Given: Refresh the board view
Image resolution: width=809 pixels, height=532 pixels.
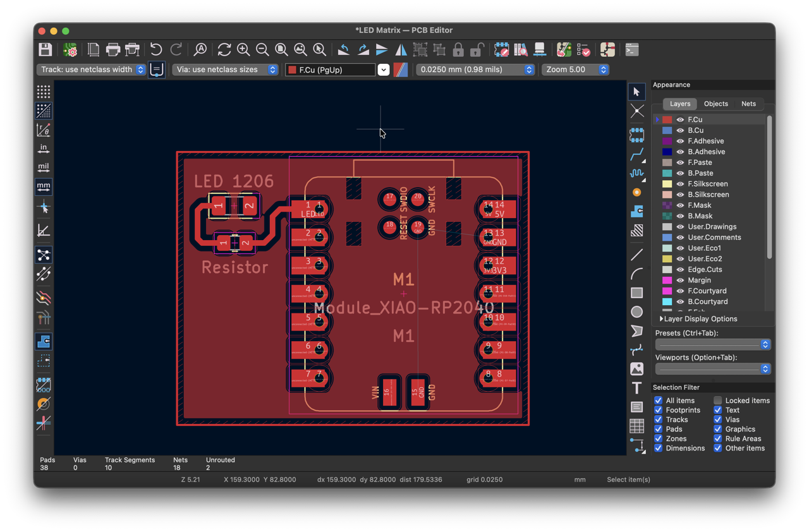Looking at the screenshot, I should (224, 49).
